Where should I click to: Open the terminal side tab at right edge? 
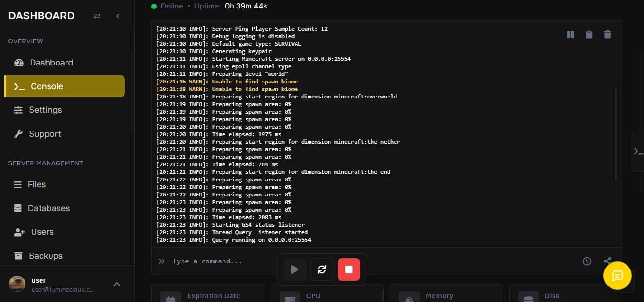638,151
